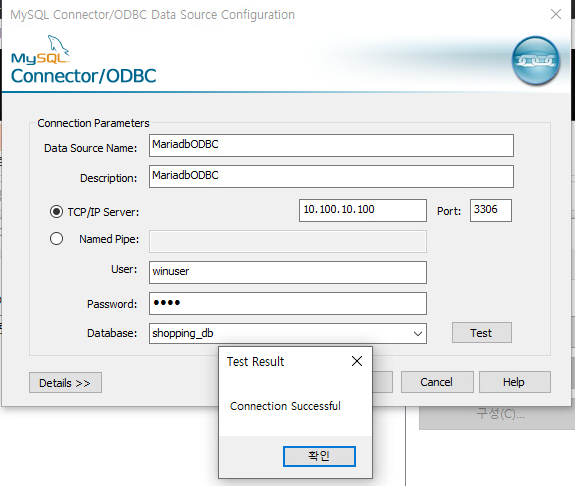Open the Database dropdown arrow
The width and height of the screenshot is (575, 486).
417,333
